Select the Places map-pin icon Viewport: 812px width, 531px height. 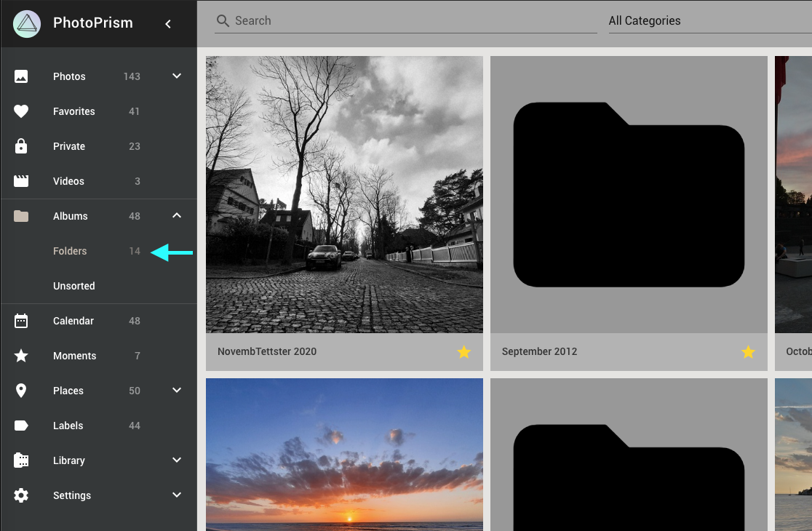(x=21, y=391)
